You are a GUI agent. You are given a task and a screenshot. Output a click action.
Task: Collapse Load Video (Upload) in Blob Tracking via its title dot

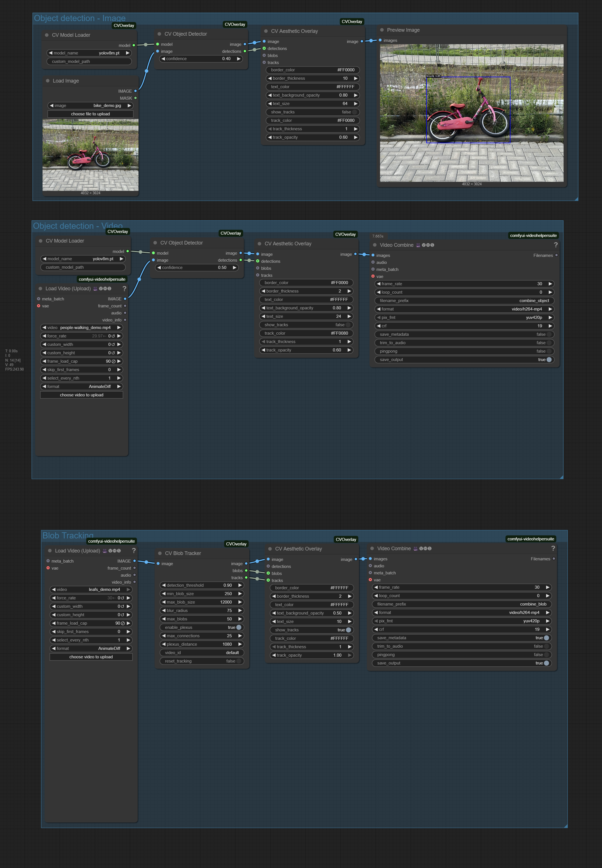50,551
